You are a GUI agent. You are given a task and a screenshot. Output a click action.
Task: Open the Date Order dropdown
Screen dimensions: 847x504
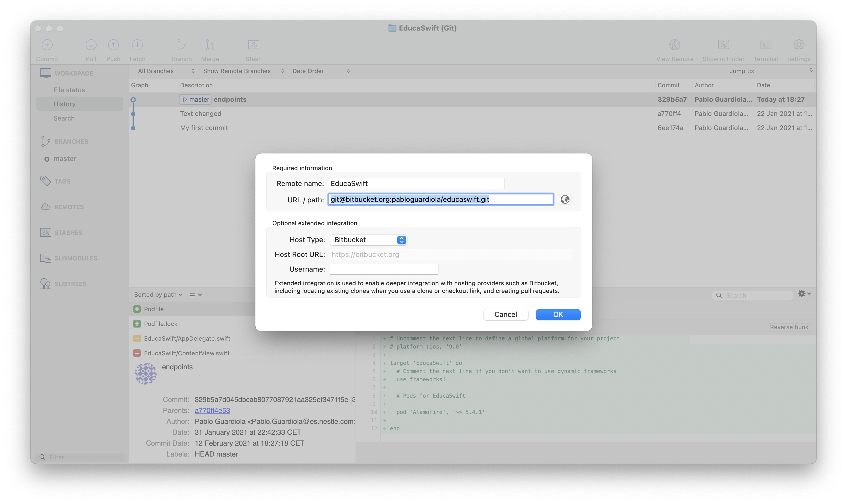coord(321,71)
